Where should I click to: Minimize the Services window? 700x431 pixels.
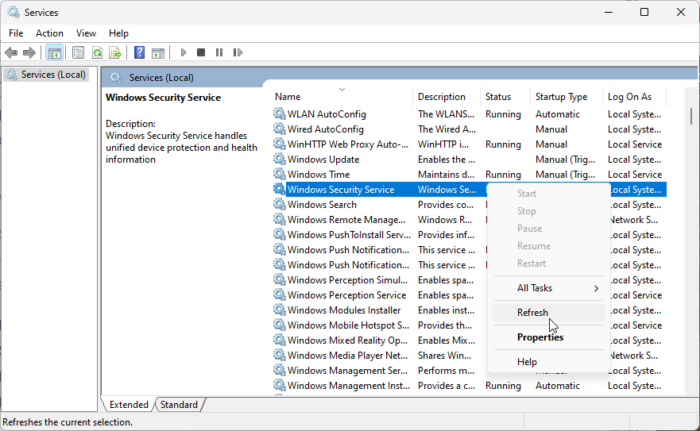(x=608, y=12)
